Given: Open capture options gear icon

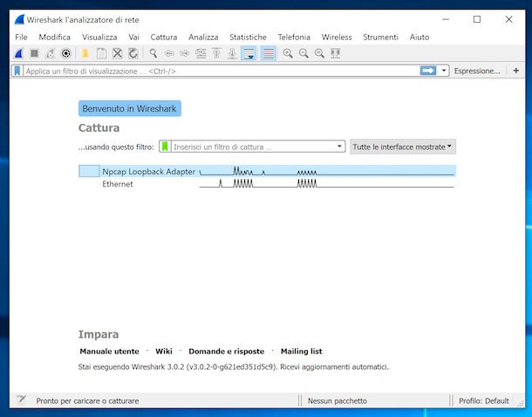Looking at the screenshot, I should [x=65, y=53].
